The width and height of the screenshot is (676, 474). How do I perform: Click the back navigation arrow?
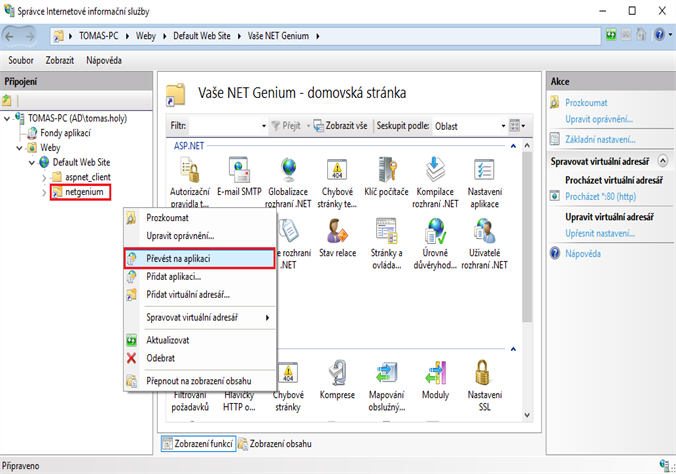point(9,36)
